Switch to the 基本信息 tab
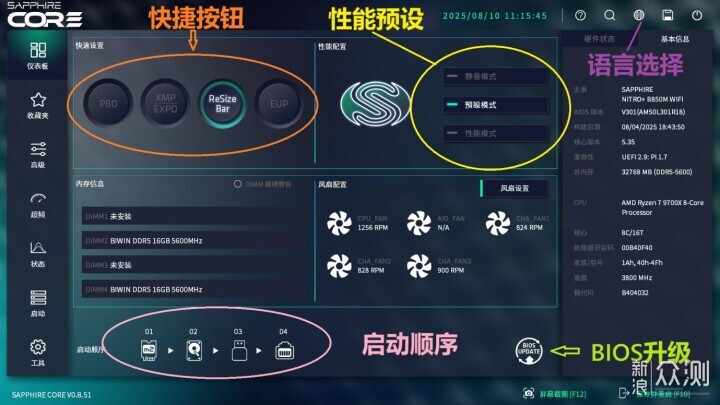The image size is (720, 405). click(675, 39)
